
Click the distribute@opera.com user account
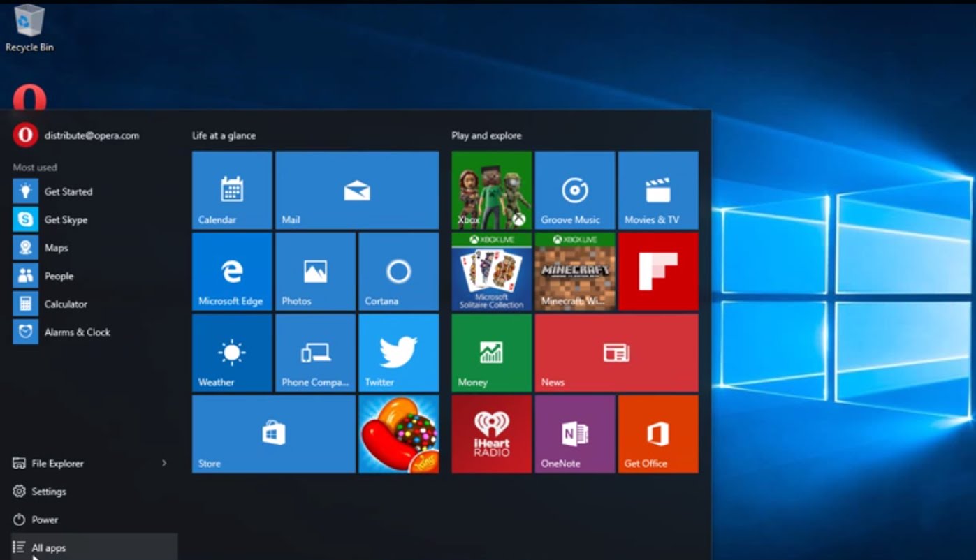[x=76, y=135]
